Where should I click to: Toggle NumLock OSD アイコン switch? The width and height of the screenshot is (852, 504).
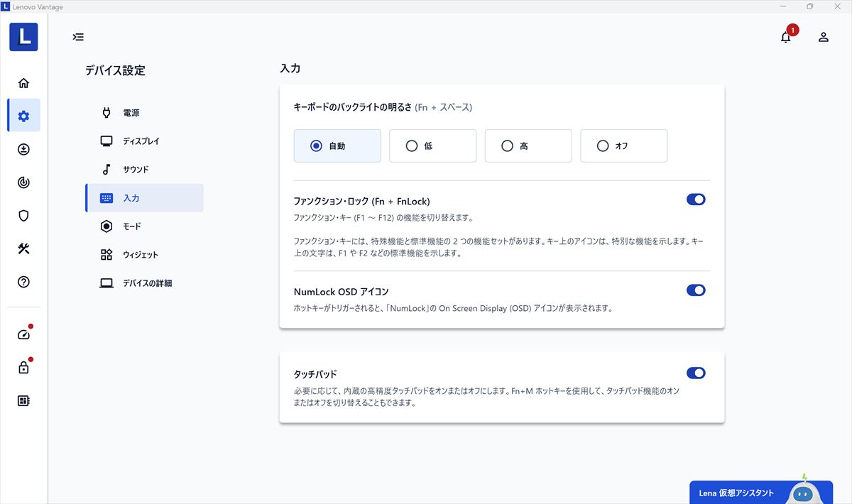coord(696,290)
